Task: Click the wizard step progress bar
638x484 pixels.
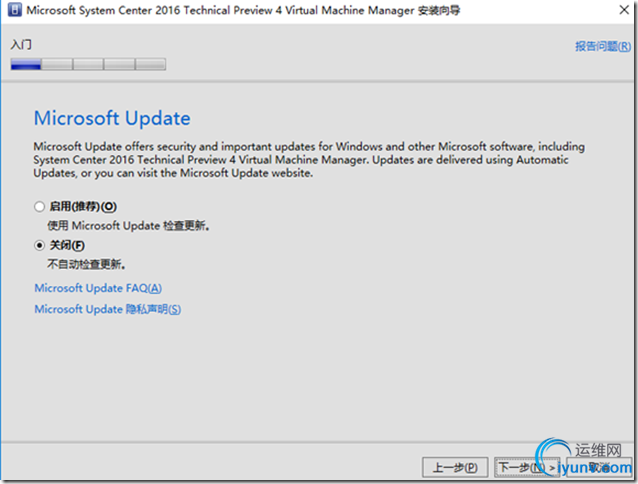Action: [x=88, y=64]
